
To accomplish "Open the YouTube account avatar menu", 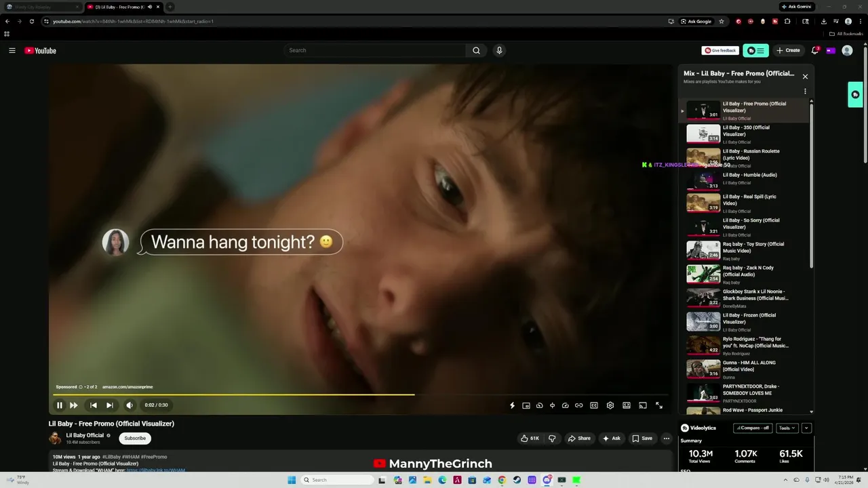I will [847, 50].
